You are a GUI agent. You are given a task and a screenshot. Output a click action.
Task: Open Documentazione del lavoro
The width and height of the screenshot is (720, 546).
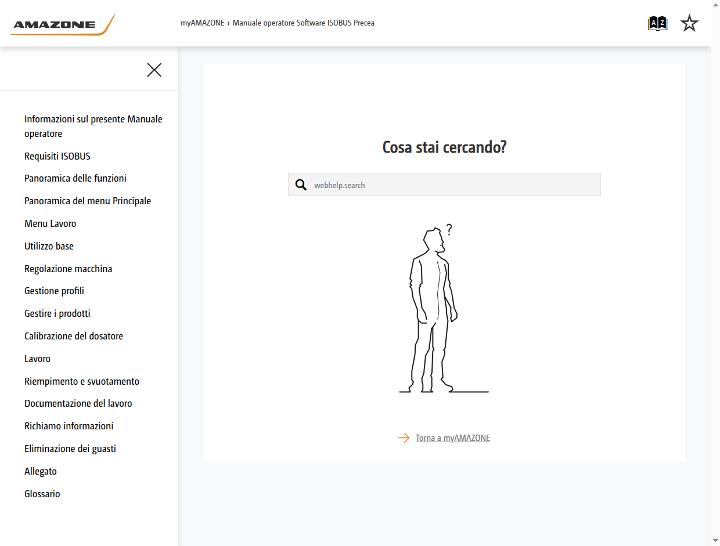tap(78, 403)
